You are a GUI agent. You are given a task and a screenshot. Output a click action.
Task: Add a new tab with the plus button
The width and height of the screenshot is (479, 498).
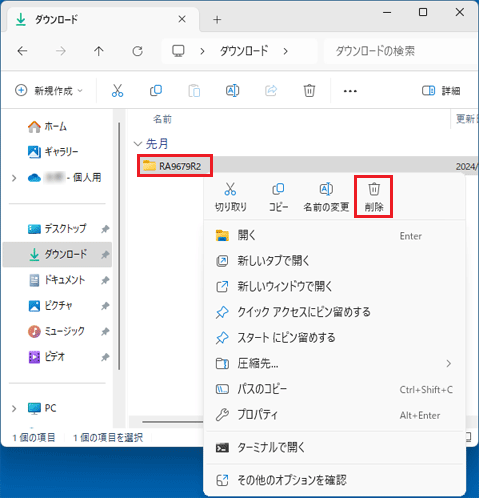(x=217, y=20)
